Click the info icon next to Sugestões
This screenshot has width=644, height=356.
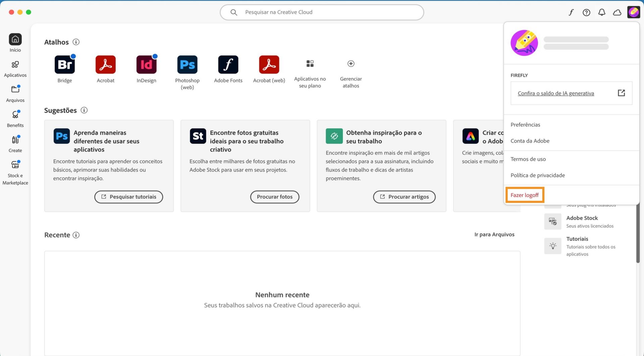coord(84,110)
